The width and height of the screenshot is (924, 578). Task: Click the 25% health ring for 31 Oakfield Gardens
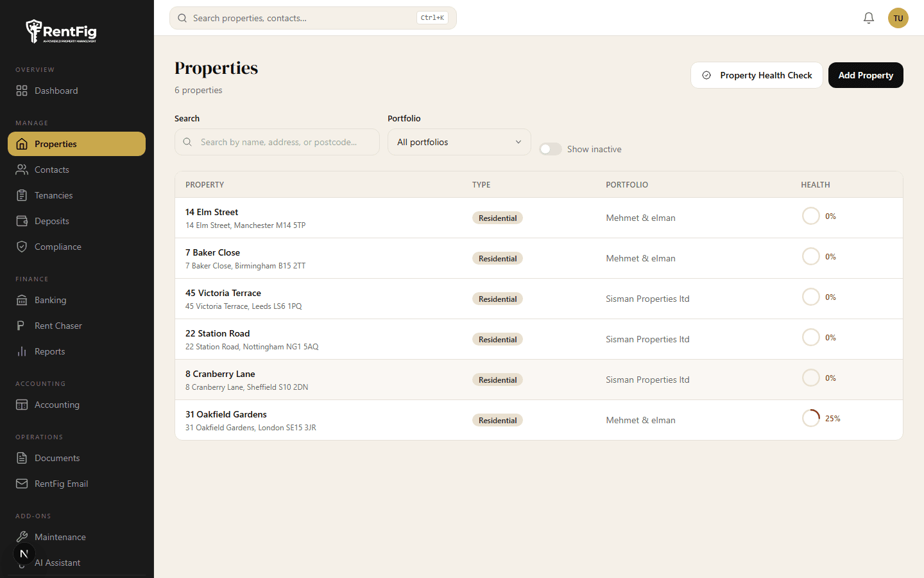pyautogui.click(x=810, y=417)
